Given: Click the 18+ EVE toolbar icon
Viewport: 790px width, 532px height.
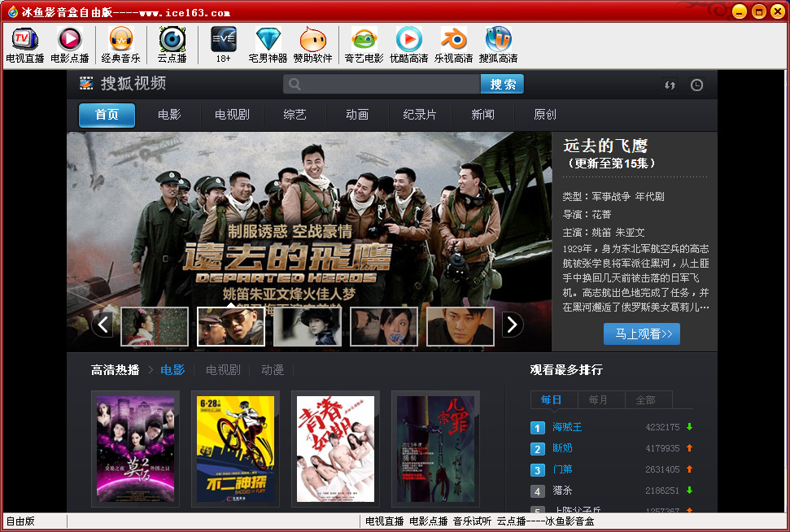Looking at the screenshot, I should 224,45.
